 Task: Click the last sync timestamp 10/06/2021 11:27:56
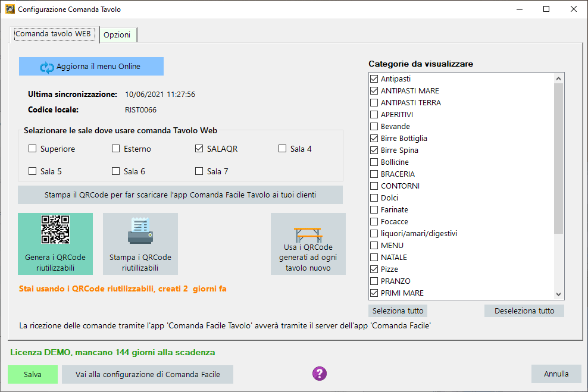coord(160,95)
